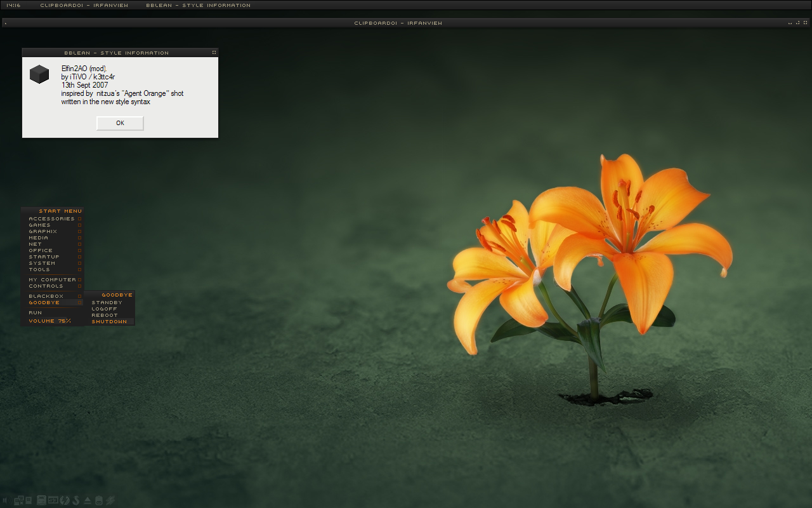This screenshot has height=508, width=812.
Task: Click the stylized S tray icon
Action: coord(75,500)
